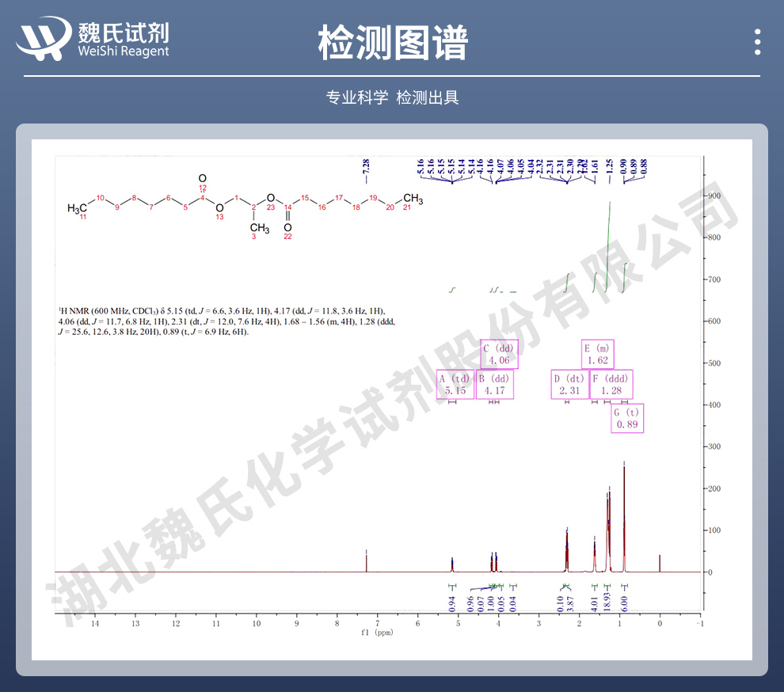Click the 3.87 integration value
784x692 pixels.
coord(570,603)
